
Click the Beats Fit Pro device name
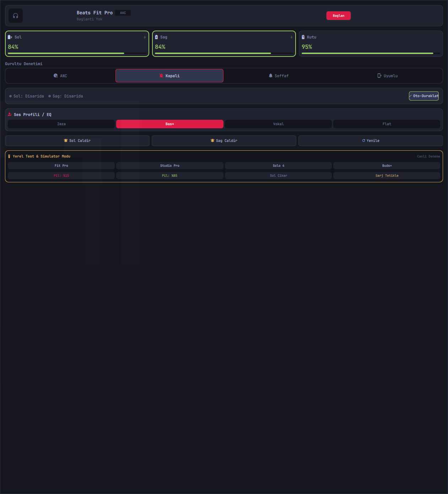tap(95, 13)
